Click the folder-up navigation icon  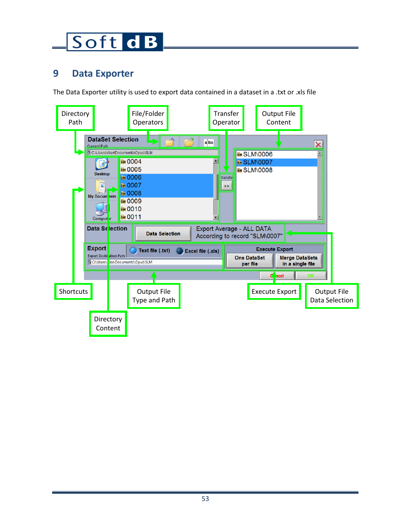click(x=170, y=142)
